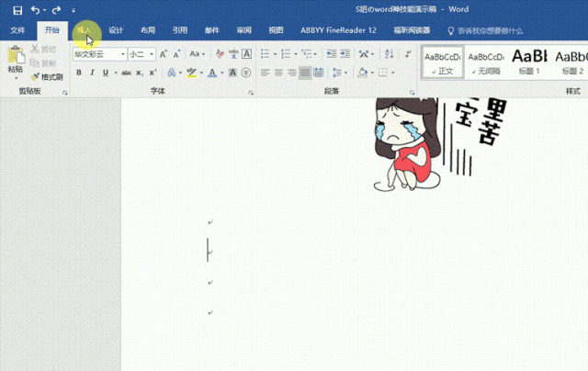Image resolution: width=588 pixels, height=371 pixels.
Task: Toggle bold formatting
Action: [x=79, y=73]
